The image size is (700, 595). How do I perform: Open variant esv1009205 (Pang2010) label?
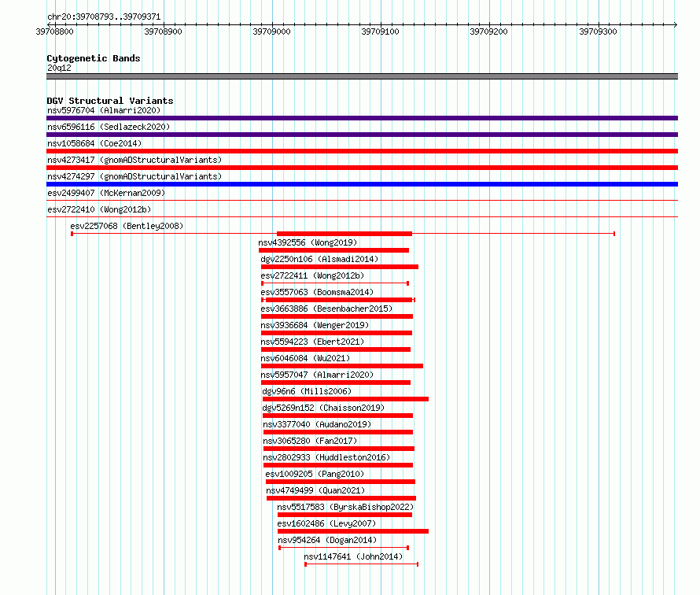pos(315,474)
